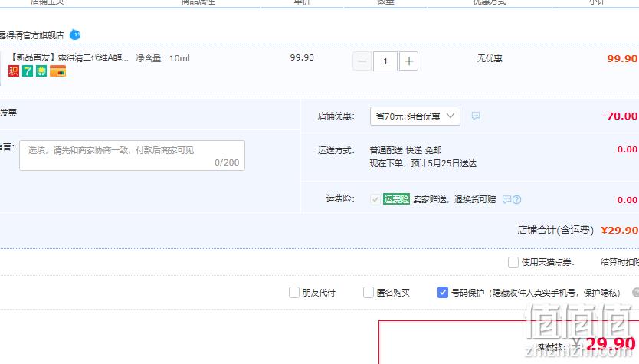Open the 省70元:组合优惠 dropdown
Image resolution: width=639 pixels, height=364 pixels.
415,116
